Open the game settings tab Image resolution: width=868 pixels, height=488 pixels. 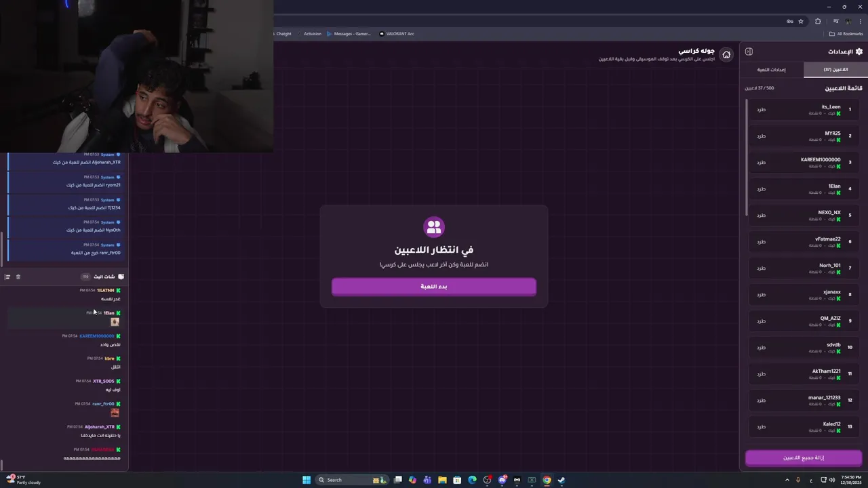click(772, 70)
